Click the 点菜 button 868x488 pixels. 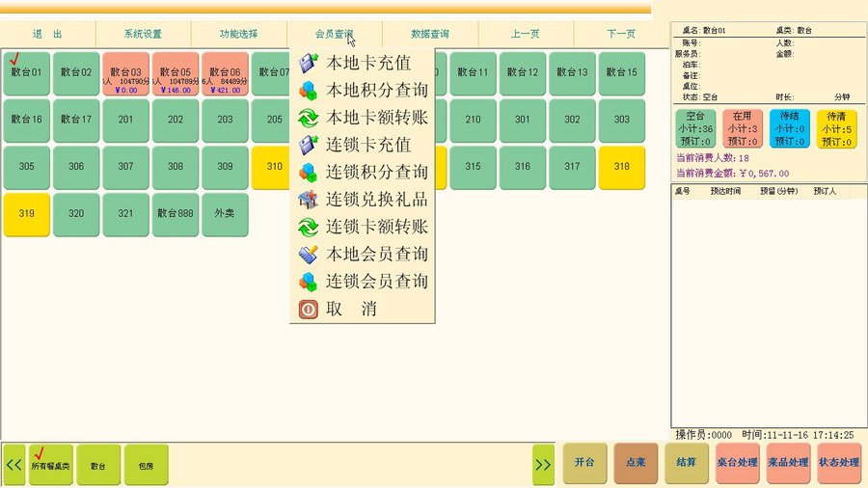coord(636,463)
